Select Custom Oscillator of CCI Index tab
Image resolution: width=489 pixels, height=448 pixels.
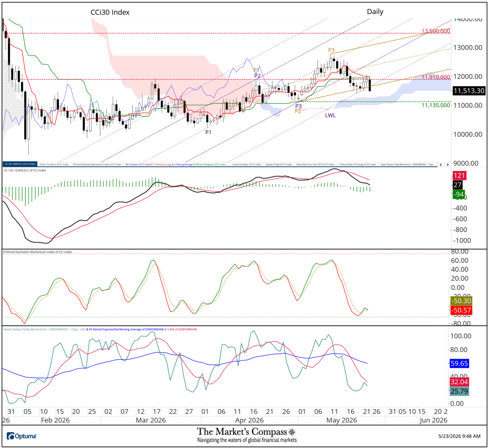click(x=247, y=164)
